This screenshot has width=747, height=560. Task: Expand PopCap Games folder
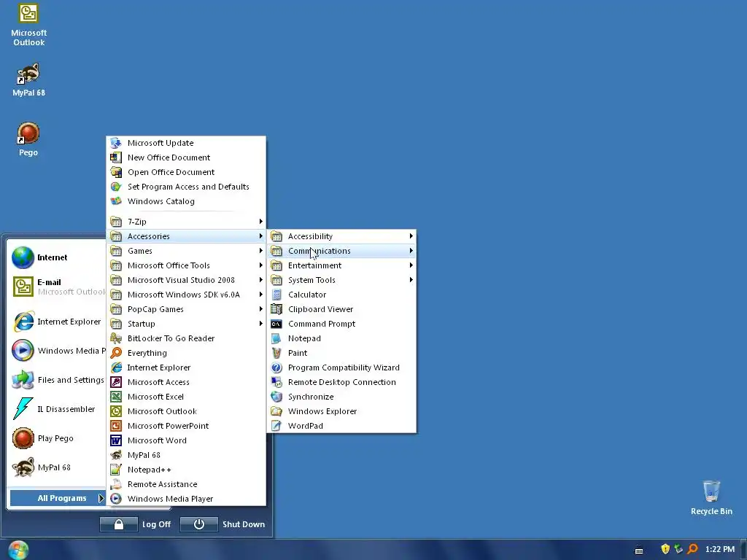point(186,309)
